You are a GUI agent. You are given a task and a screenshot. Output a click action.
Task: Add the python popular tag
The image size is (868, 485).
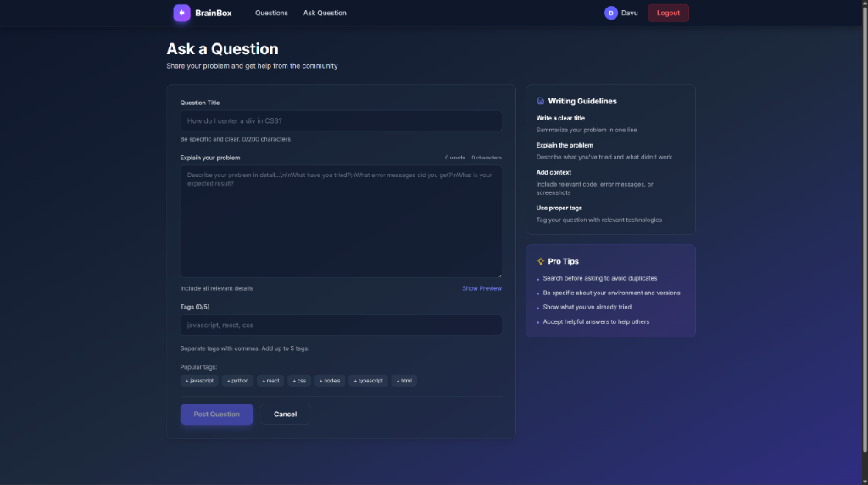tap(237, 381)
